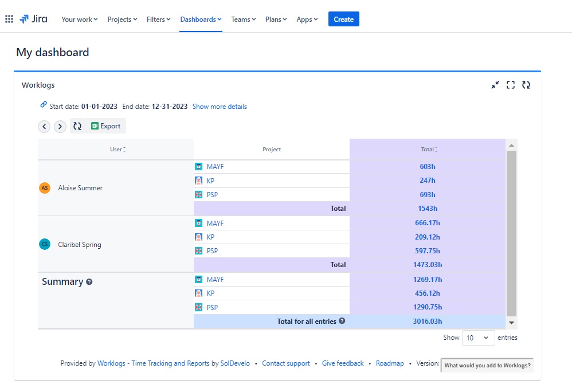Toggle sort order on the User column
The width and height of the screenshot is (572, 392).
[124, 149]
